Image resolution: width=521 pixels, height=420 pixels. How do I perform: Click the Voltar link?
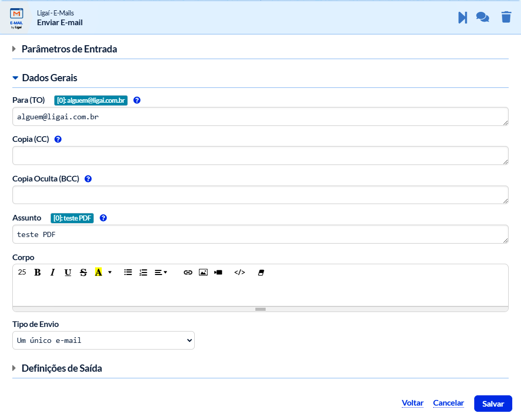[413, 403]
